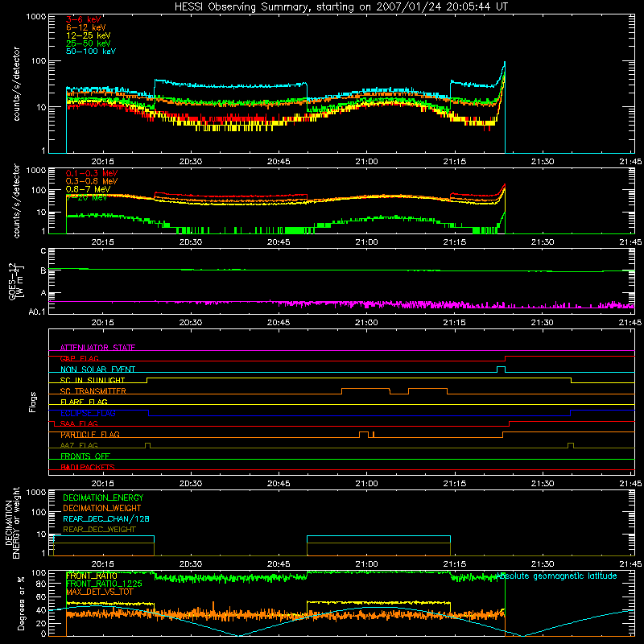
Task: Click the NON_SOLAR_EVENT flag label
Action: click(97, 369)
